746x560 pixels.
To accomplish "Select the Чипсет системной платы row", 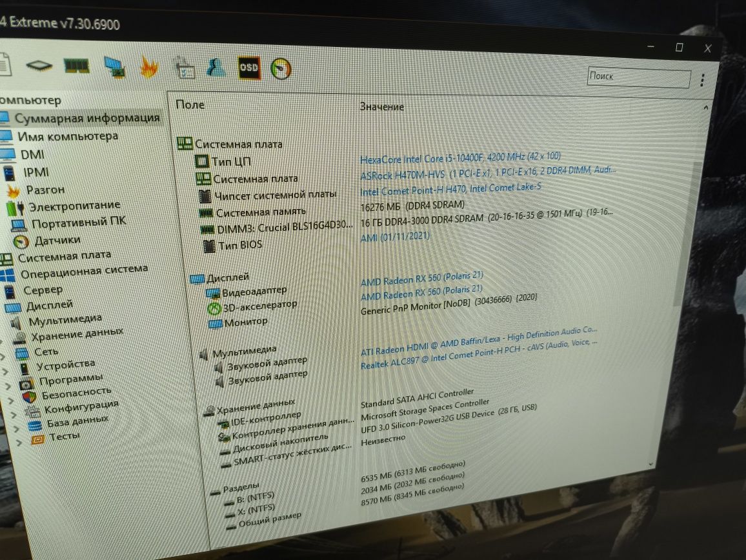I will click(267, 195).
